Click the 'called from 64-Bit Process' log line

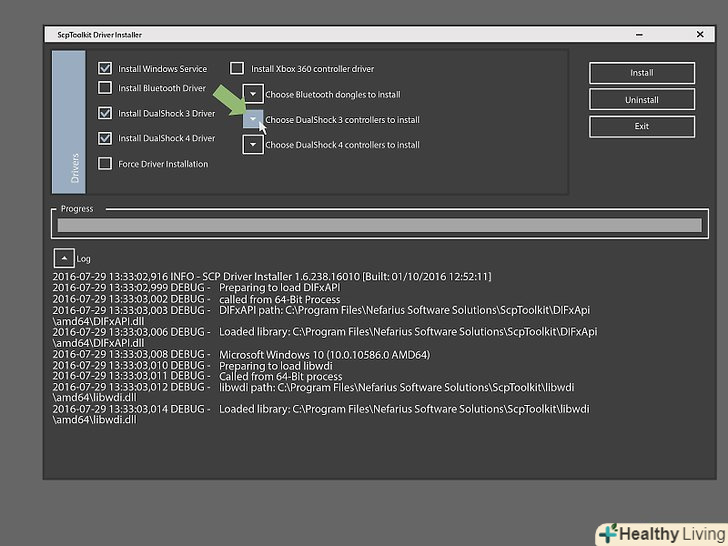196,299
